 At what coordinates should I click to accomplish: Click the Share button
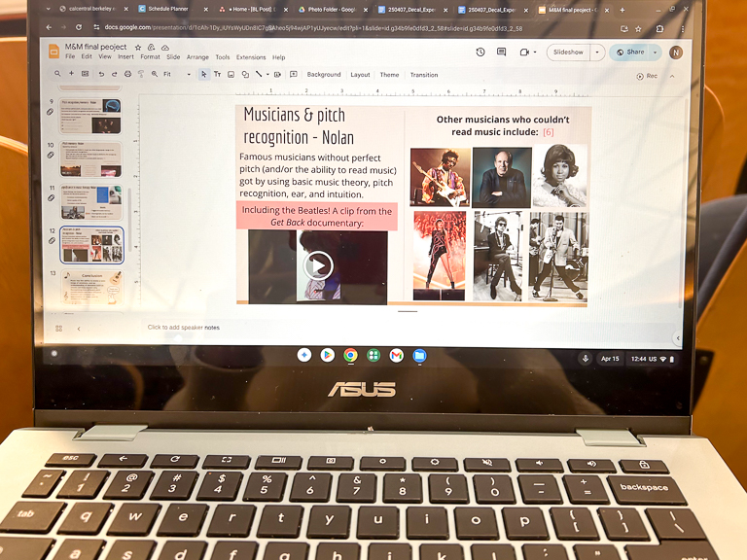click(630, 52)
